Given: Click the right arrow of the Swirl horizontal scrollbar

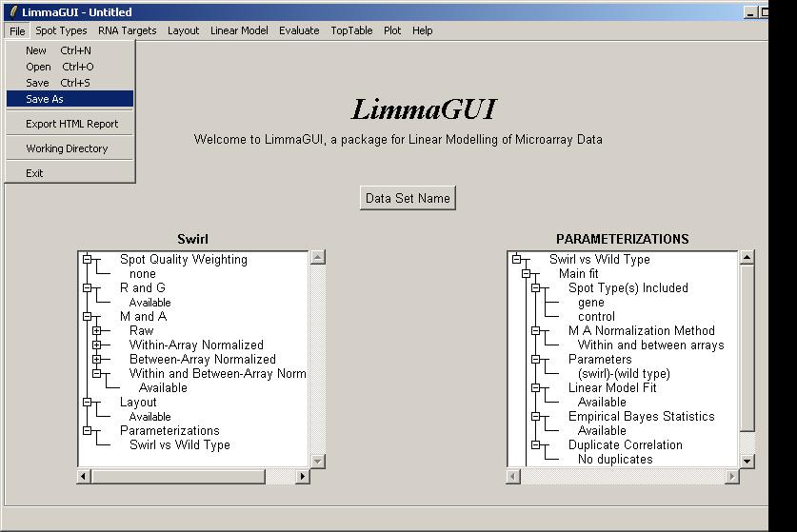Looking at the screenshot, I should tap(304, 476).
